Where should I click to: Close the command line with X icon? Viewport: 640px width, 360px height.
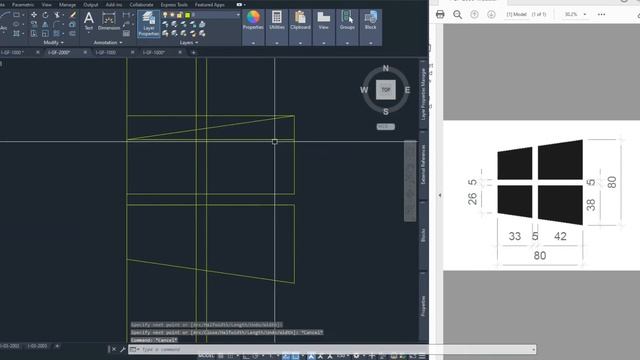tap(114, 349)
